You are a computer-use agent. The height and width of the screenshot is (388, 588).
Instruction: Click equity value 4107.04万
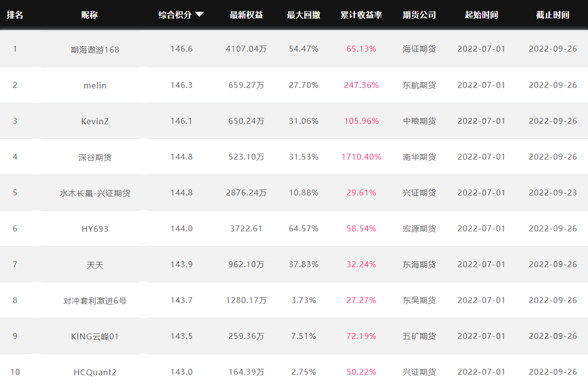(246, 49)
